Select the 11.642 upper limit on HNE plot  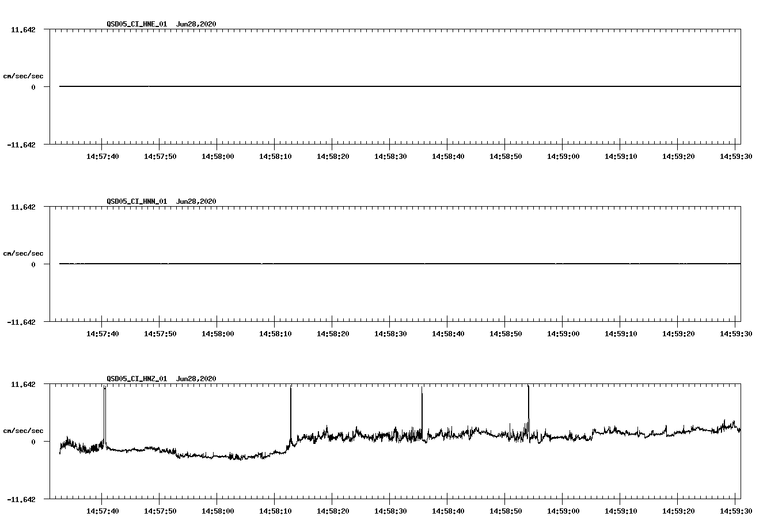(x=23, y=29)
